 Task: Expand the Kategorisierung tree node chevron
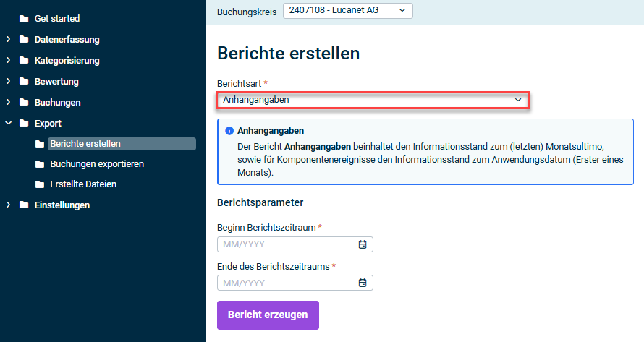pos(8,60)
